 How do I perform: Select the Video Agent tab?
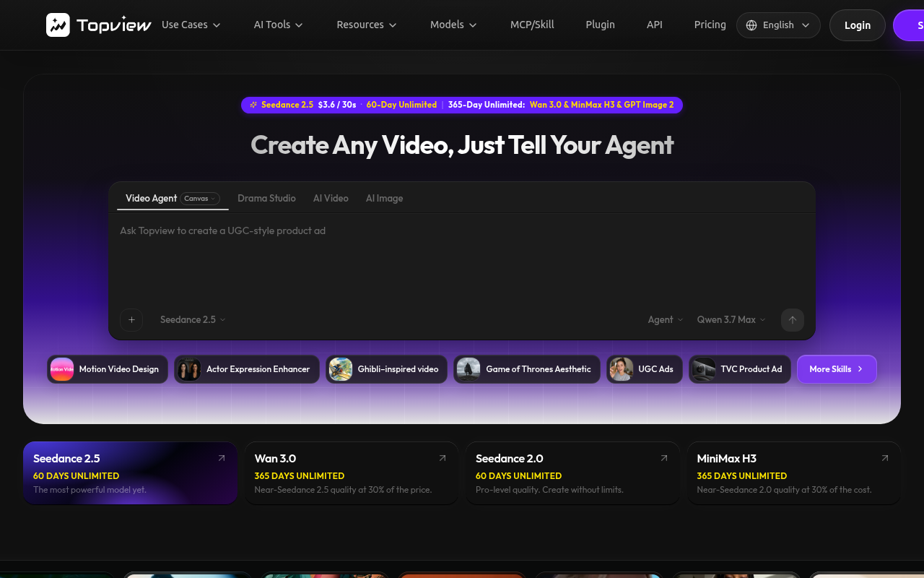[151, 199]
